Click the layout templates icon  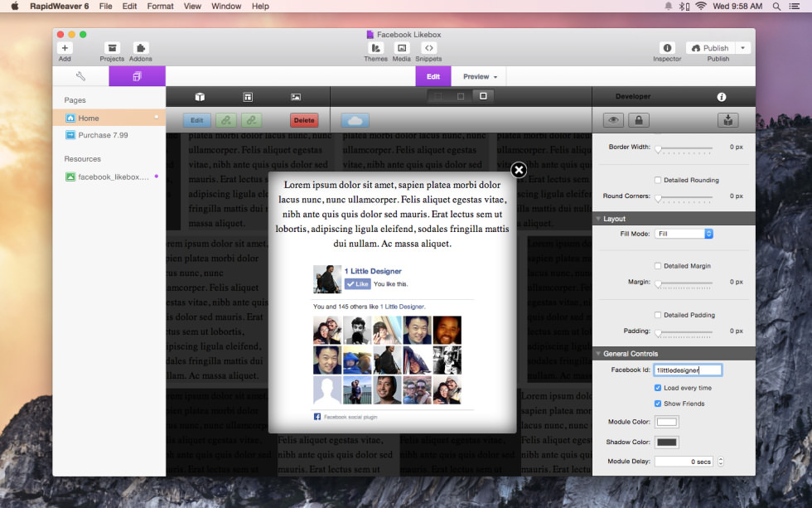click(248, 97)
